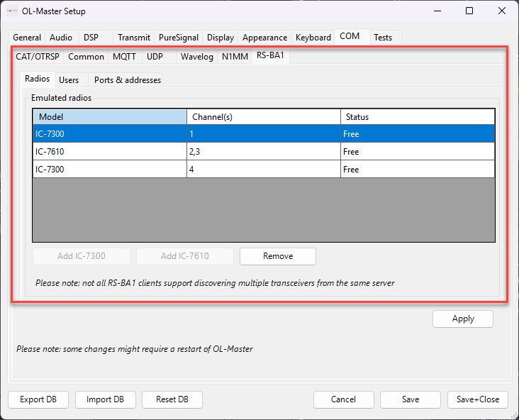Click the Add IC-7300 button
The width and height of the screenshot is (519, 420).
click(x=82, y=256)
